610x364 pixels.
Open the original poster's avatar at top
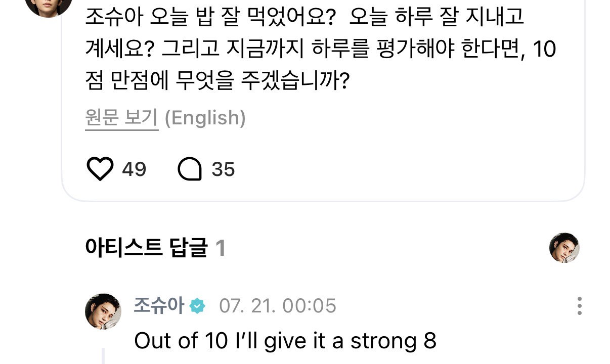point(49,5)
